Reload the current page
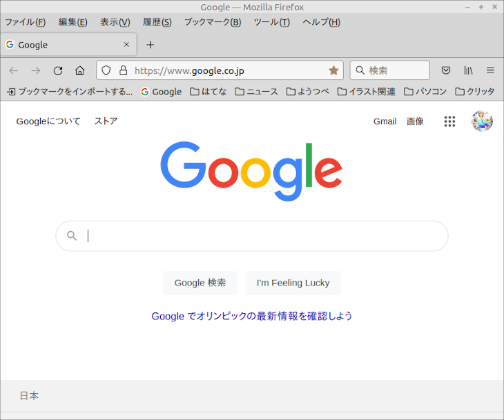The height and width of the screenshot is (420, 504). [x=58, y=70]
